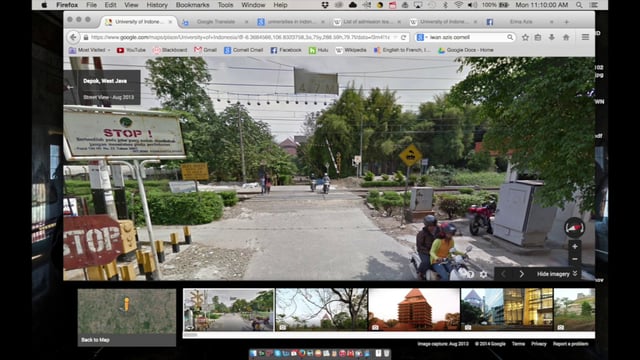Screen dimensions: 640x360
Task: Zoom in with the plus button
Action: pyautogui.click(x=575, y=247)
